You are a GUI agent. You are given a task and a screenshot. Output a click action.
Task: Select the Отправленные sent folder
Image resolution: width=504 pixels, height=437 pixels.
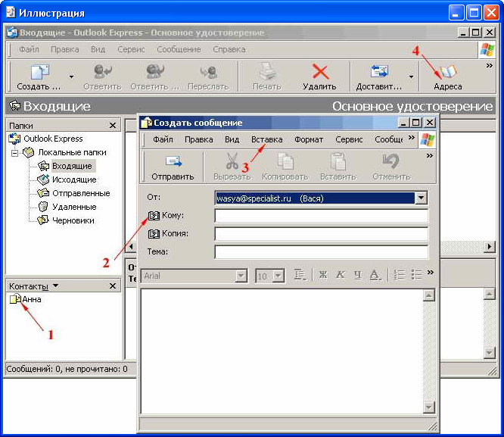[81, 193]
